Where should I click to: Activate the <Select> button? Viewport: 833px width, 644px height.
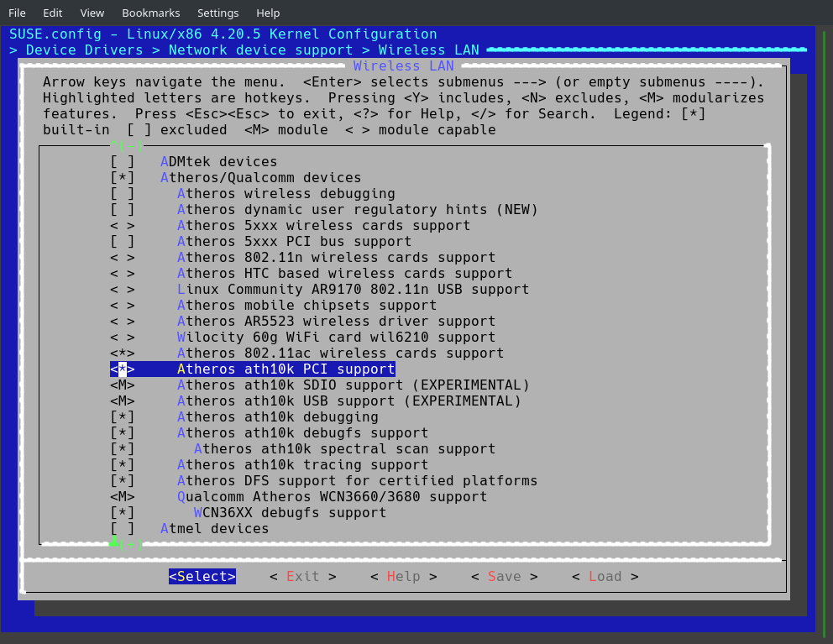click(x=202, y=577)
